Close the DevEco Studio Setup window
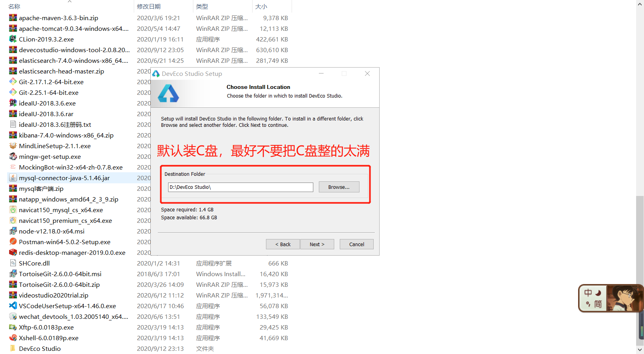This screenshot has width=644, height=354. click(x=367, y=73)
